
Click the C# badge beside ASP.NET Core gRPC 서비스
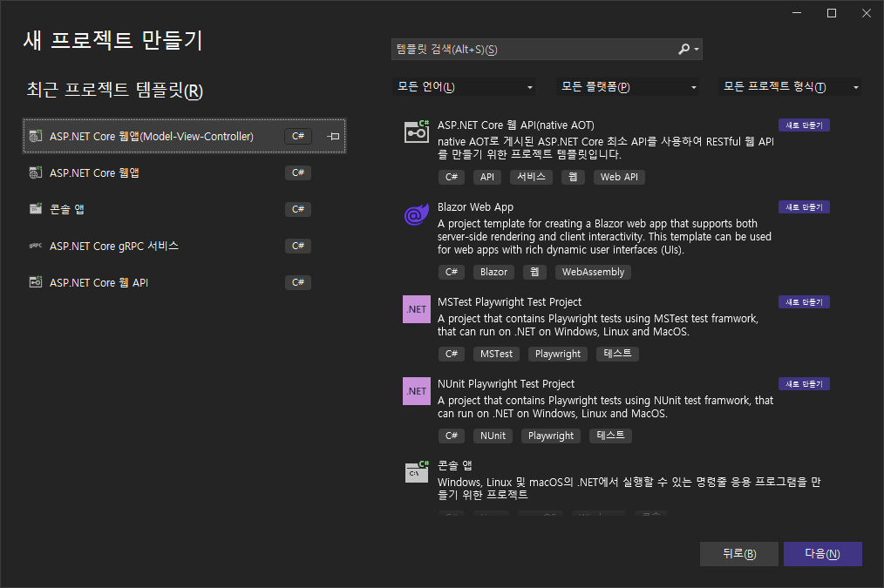(x=298, y=246)
